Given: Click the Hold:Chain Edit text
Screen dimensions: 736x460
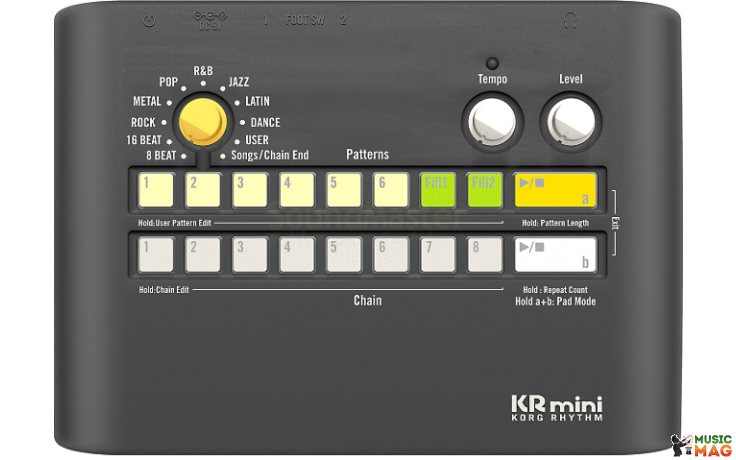Looking at the screenshot, I should coord(164,290).
